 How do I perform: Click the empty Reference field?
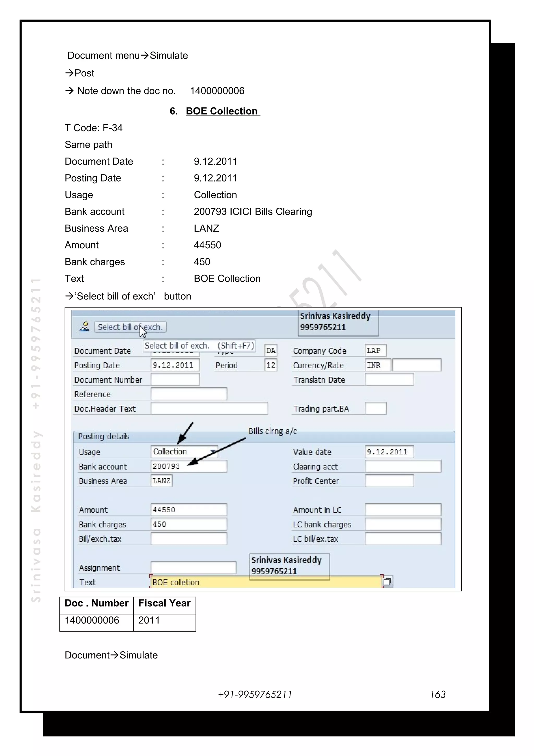point(189,394)
